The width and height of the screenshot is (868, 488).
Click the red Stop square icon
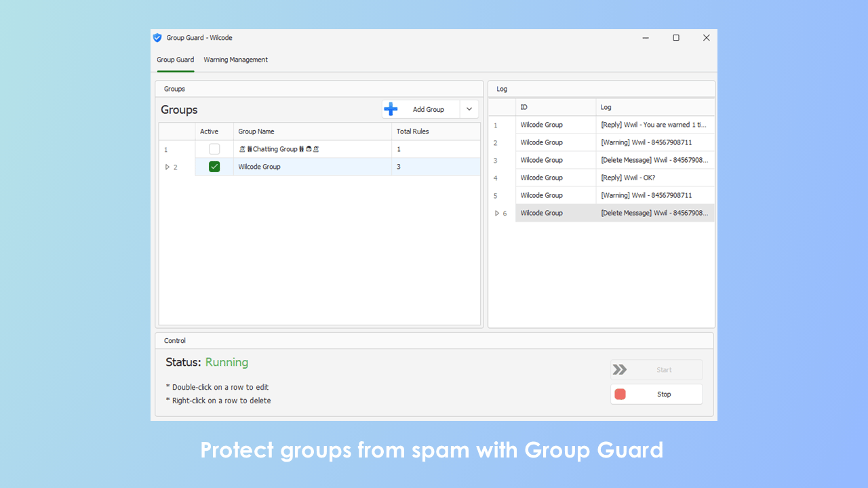[620, 394]
